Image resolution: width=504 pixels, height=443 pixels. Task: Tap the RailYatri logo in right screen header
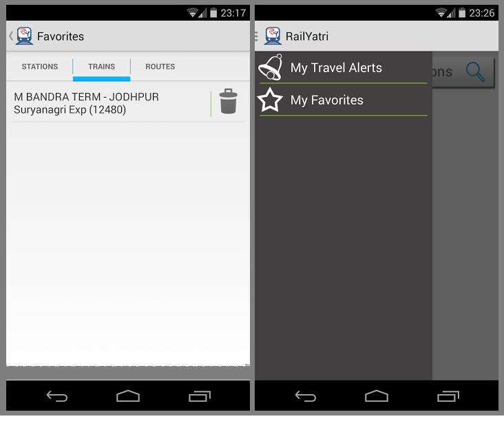pyautogui.click(x=273, y=36)
